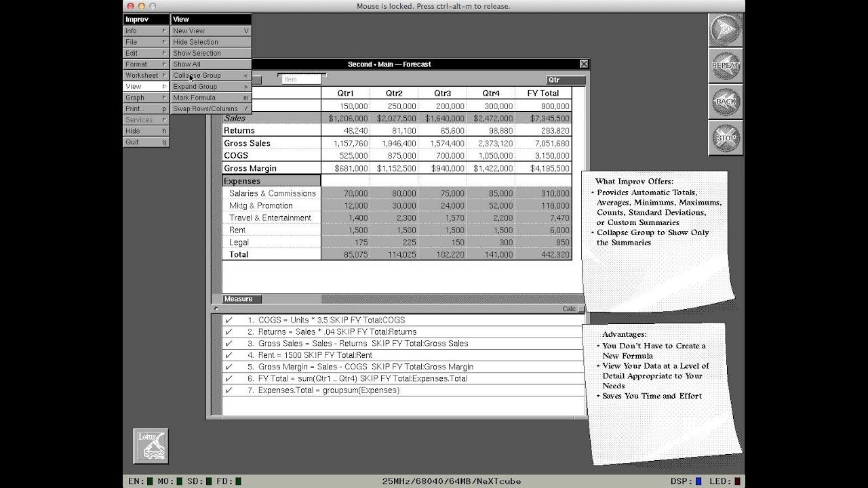The height and width of the screenshot is (488, 868).
Task: Select the Qtr4 column header
Action: click(x=490, y=93)
